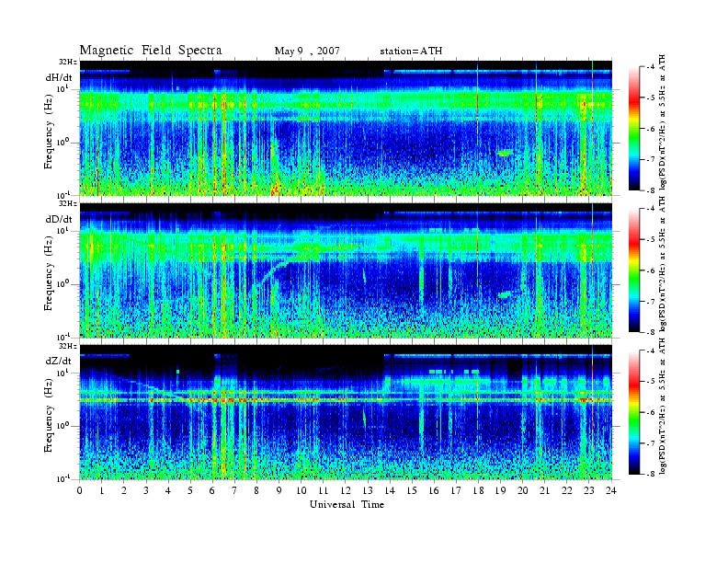Click time tick label "15" on the x-axis
The height and width of the screenshot is (563, 728).
[x=412, y=490]
